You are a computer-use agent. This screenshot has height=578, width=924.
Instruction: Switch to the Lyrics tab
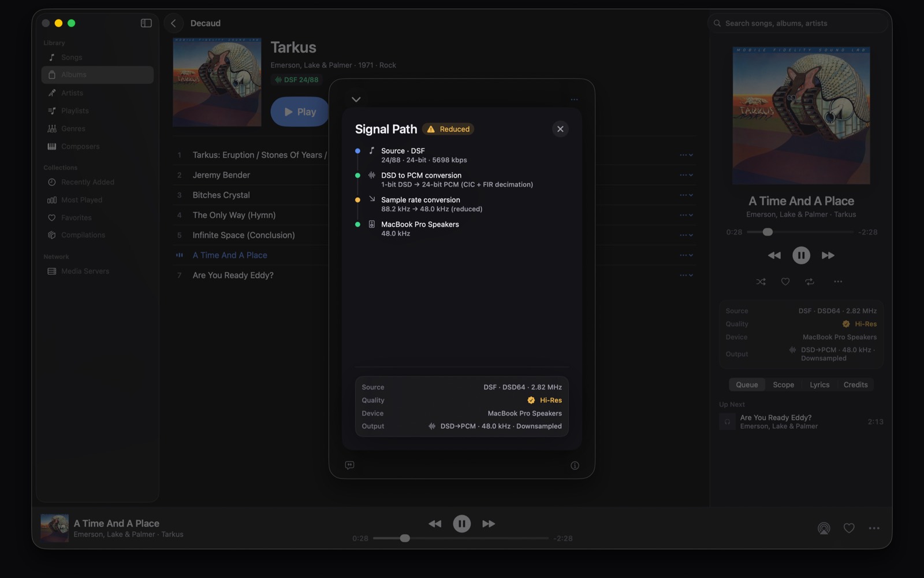(x=819, y=385)
